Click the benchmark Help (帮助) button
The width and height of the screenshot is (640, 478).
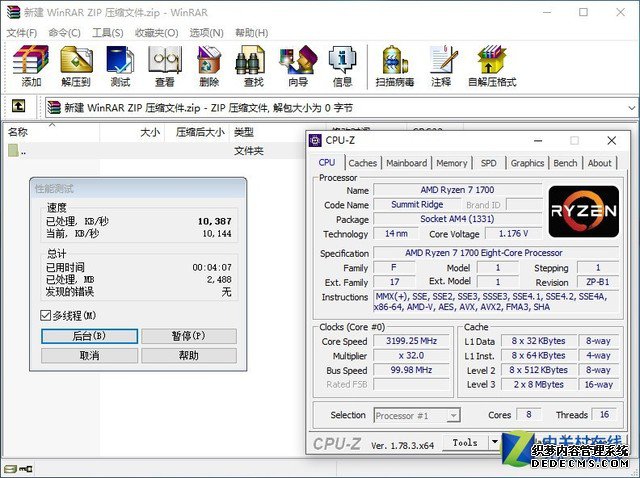click(189, 356)
